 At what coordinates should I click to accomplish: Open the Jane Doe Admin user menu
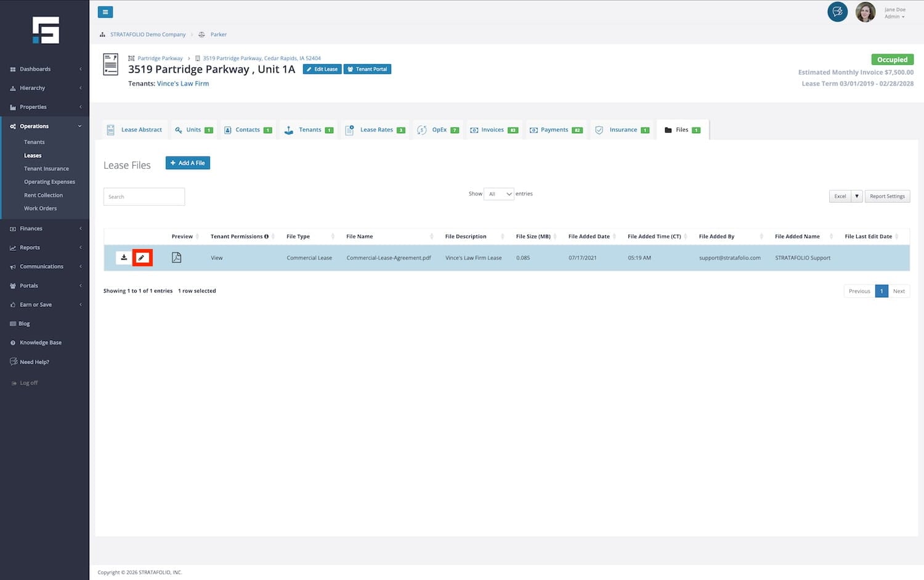coord(895,13)
